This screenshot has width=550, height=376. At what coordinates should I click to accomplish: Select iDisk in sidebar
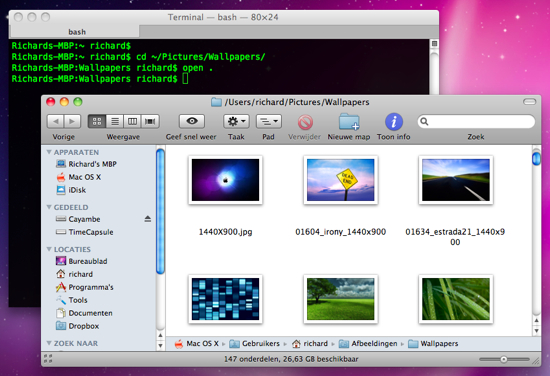[71, 190]
